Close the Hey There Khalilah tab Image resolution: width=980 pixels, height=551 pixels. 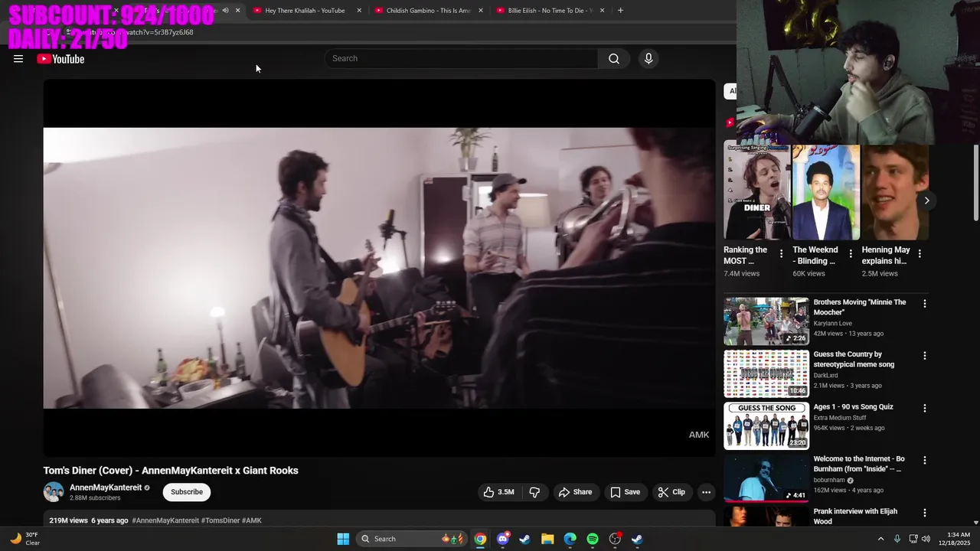pyautogui.click(x=359, y=11)
